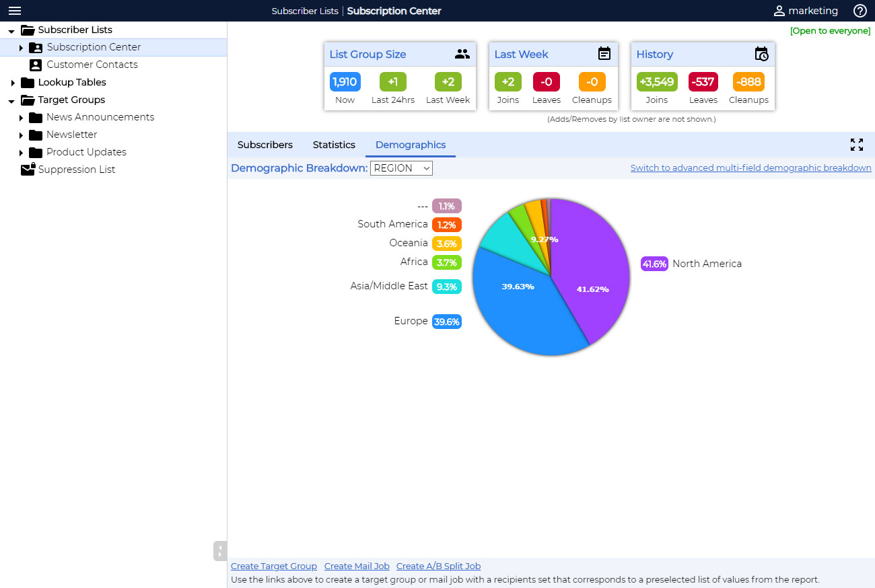Expand the Lookup Tables tree node
The height and width of the screenshot is (588, 875).
(x=12, y=83)
